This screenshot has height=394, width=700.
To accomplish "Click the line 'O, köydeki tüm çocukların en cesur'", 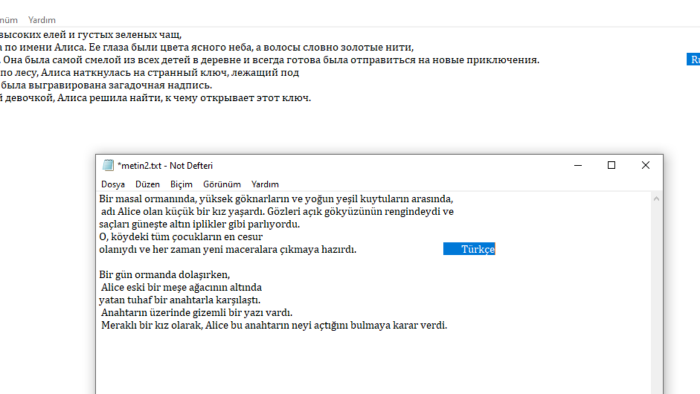I will [181, 236].
